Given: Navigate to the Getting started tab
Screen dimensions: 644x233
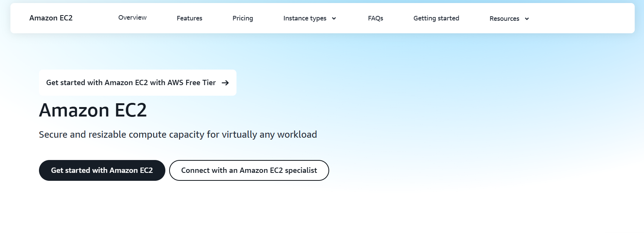Looking at the screenshot, I should click(x=436, y=18).
